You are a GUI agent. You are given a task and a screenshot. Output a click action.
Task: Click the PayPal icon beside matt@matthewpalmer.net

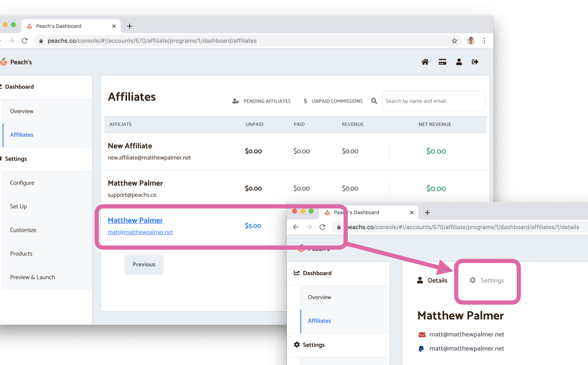click(x=421, y=348)
